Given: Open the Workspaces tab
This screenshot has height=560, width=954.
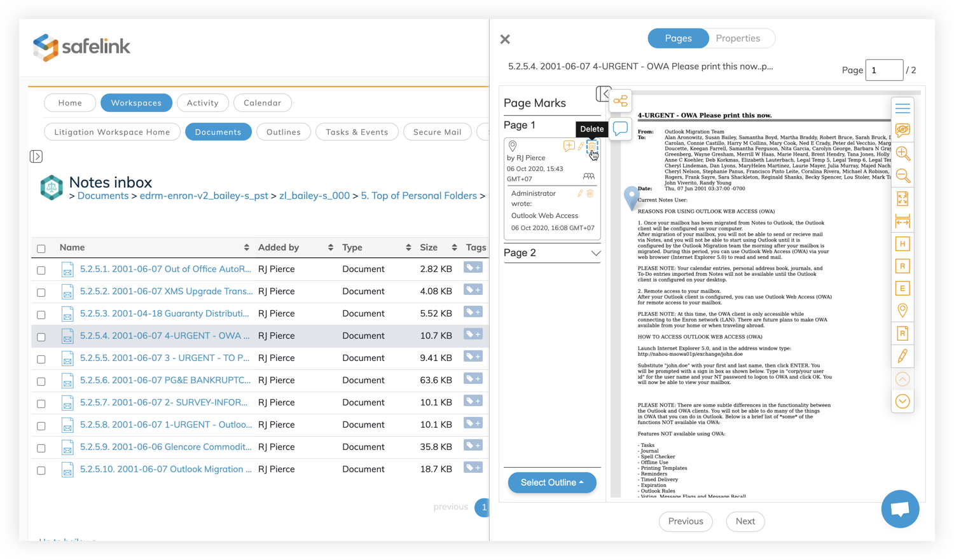Looking at the screenshot, I should (136, 102).
